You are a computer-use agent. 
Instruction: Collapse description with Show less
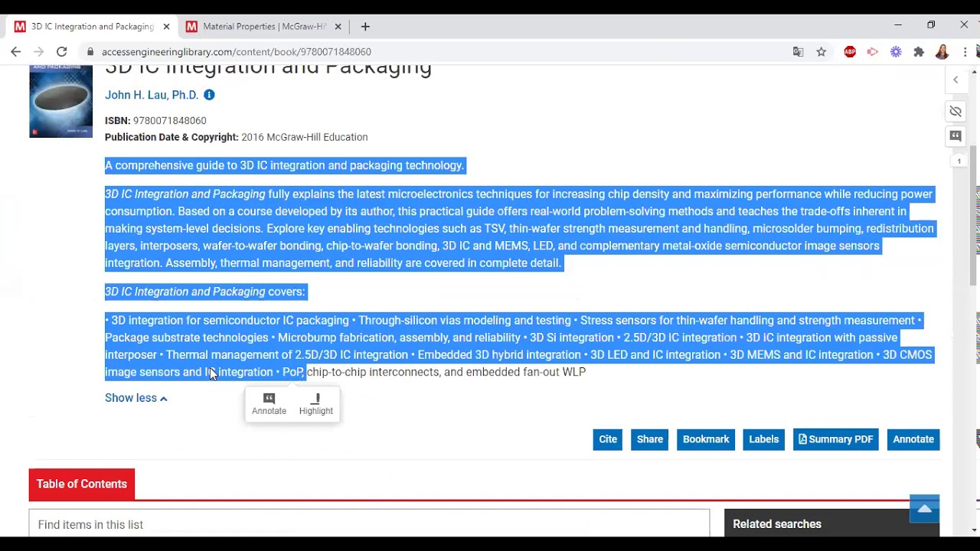tap(136, 398)
